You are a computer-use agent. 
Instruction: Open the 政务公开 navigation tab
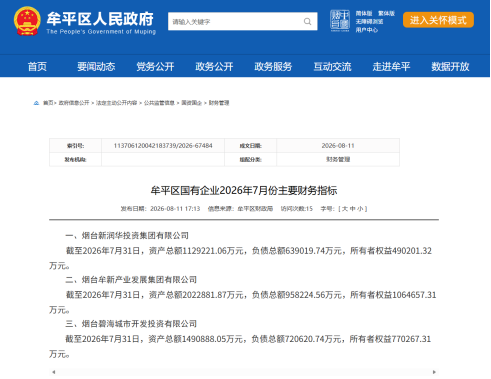214,67
